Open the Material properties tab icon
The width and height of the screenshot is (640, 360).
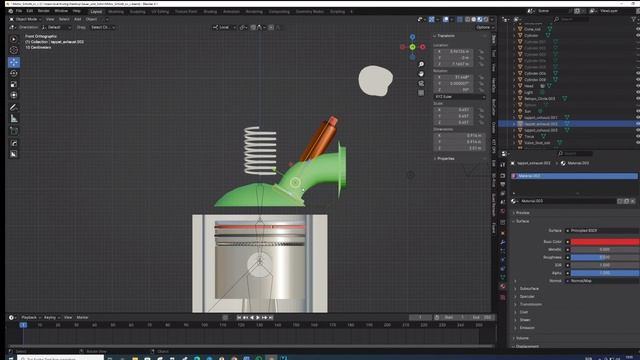click(503, 287)
